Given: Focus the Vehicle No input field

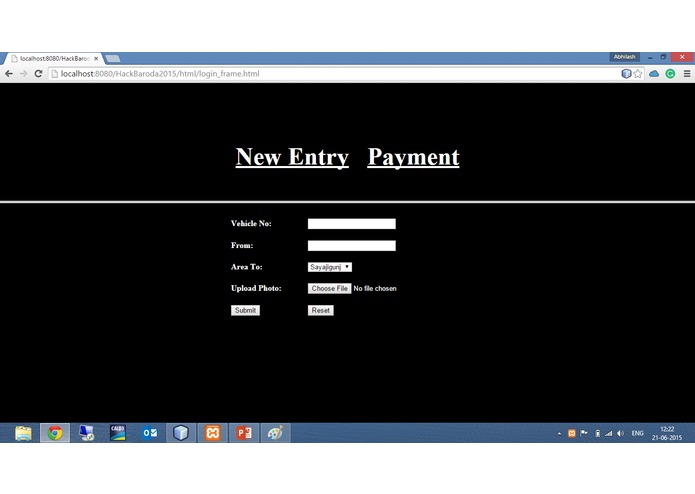Looking at the screenshot, I should pyautogui.click(x=351, y=224).
